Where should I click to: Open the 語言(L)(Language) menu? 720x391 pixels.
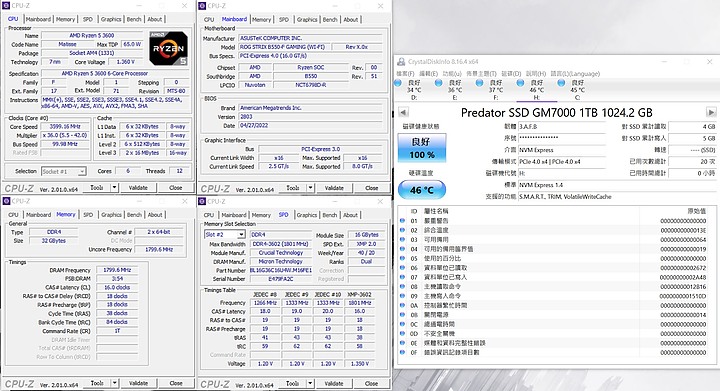(575, 73)
